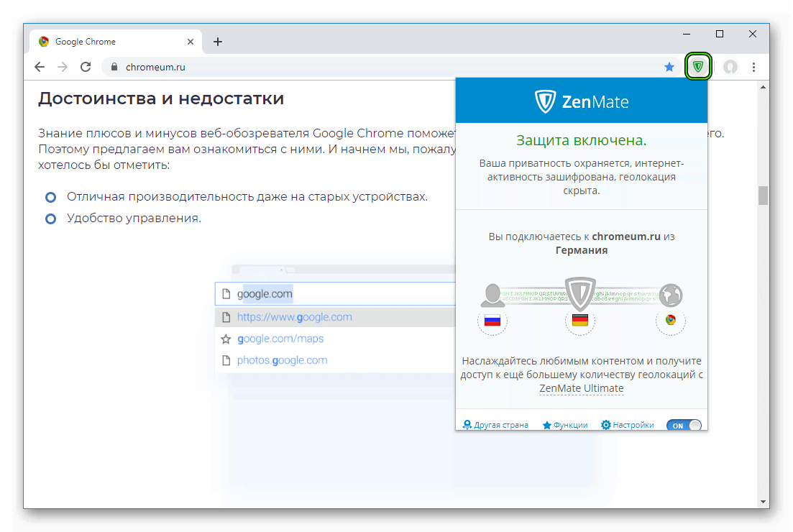Image resolution: width=793 pixels, height=532 pixels.
Task: Click the scrollbar down arrow
Action: 763,502
